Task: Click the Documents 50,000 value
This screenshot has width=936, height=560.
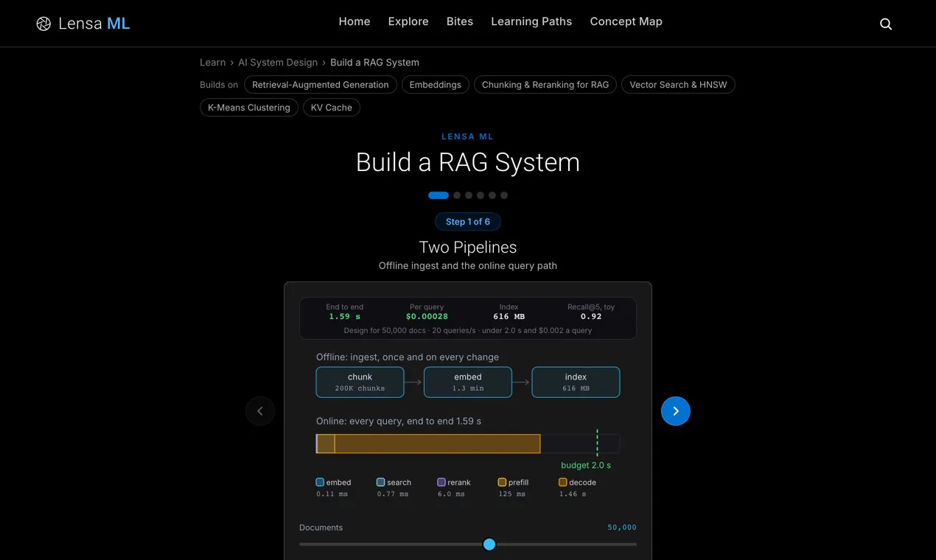Action: tap(622, 528)
